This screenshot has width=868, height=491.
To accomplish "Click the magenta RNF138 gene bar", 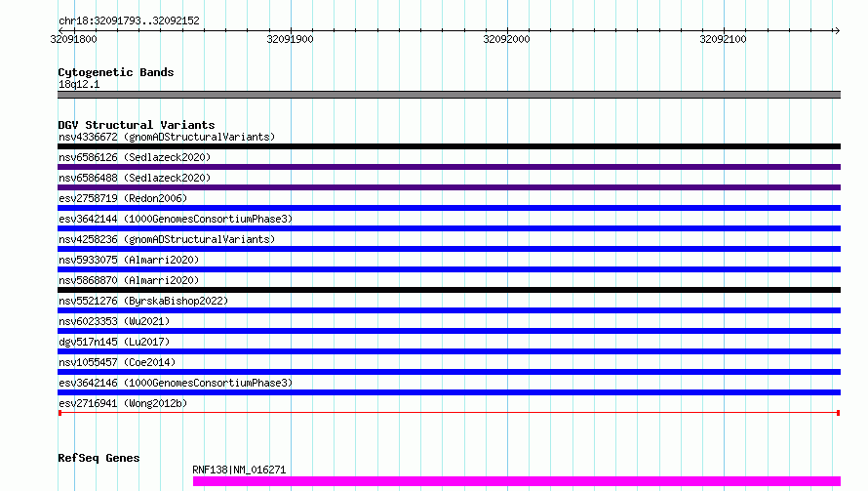I will 517,481.
